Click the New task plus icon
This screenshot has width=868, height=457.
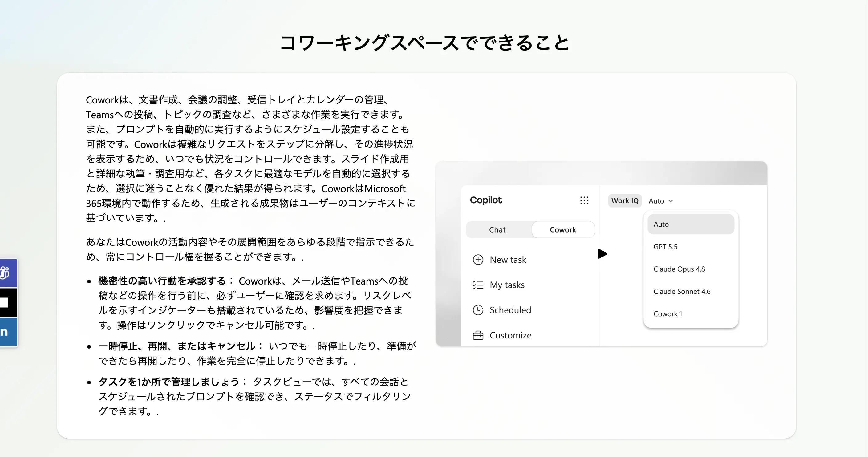[x=478, y=260]
